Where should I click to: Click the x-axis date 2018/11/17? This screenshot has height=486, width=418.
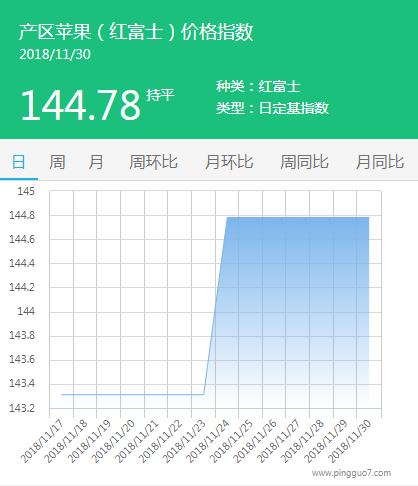tap(42, 441)
